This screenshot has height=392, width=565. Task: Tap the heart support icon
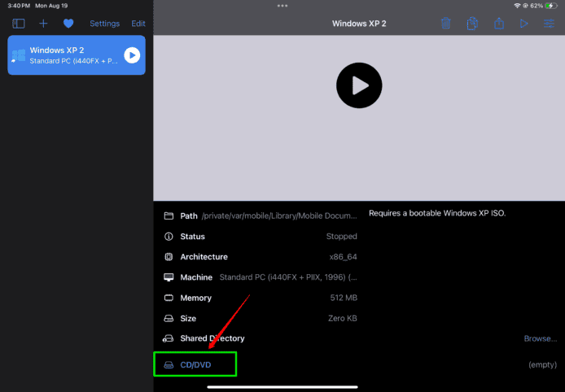click(68, 24)
